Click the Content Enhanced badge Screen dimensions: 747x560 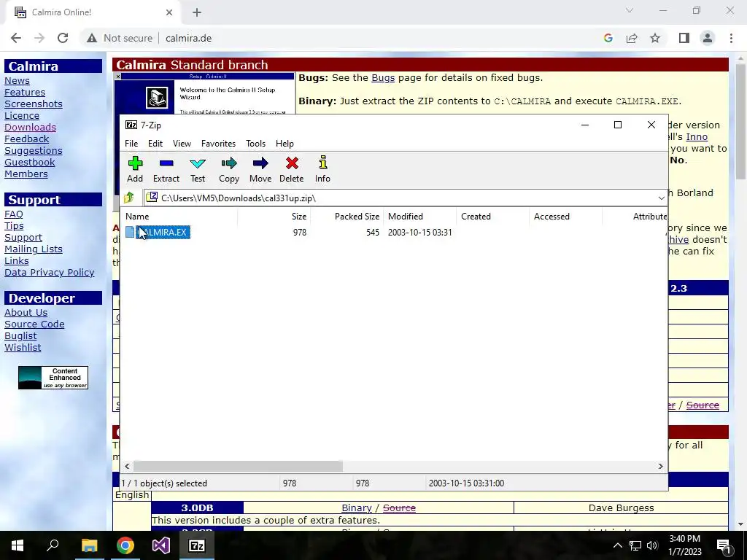pos(53,378)
